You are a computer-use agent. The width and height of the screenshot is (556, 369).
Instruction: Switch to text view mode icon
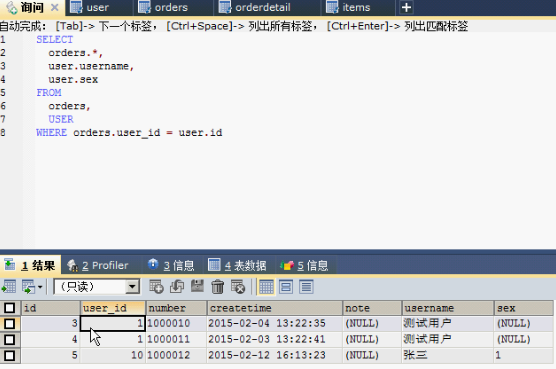pos(306,287)
